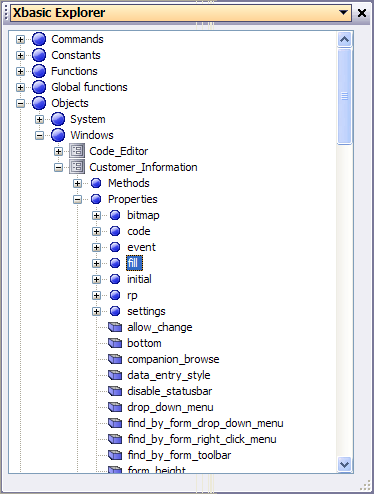
Task: Select the Customer_Information label
Action: 143,167
